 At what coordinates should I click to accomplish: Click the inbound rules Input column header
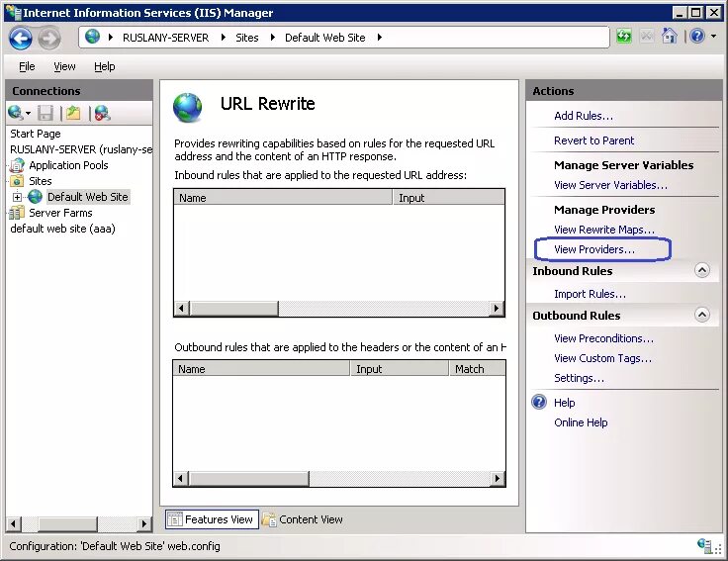click(448, 197)
